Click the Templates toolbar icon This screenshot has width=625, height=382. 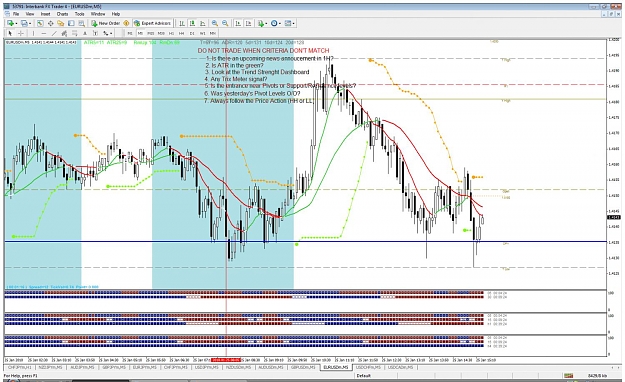pos(288,24)
